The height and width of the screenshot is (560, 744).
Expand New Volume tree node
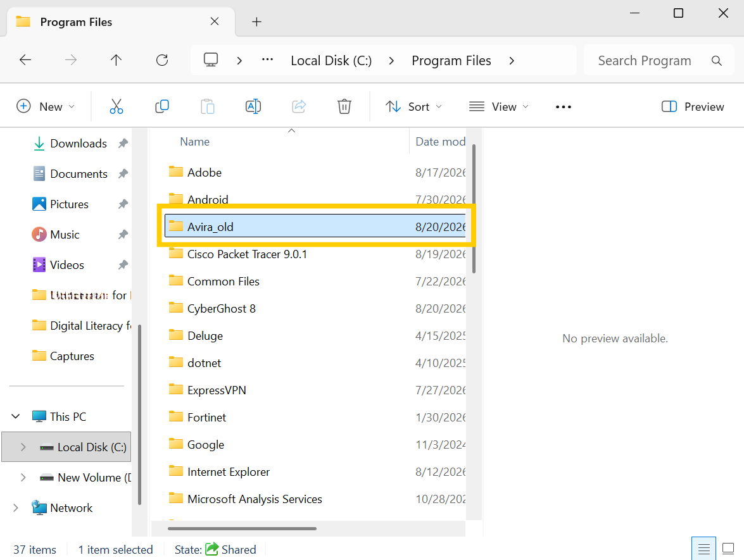pyautogui.click(x=23, y=477)
